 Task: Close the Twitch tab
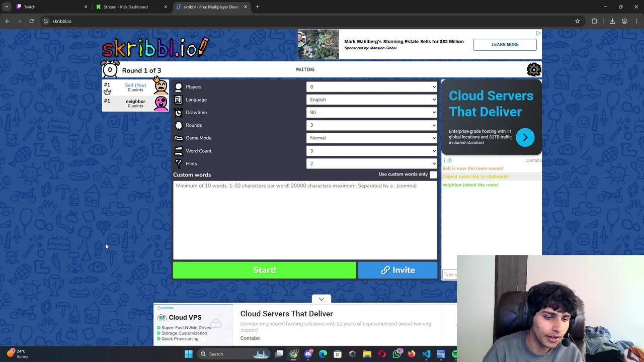coord(86,7)
